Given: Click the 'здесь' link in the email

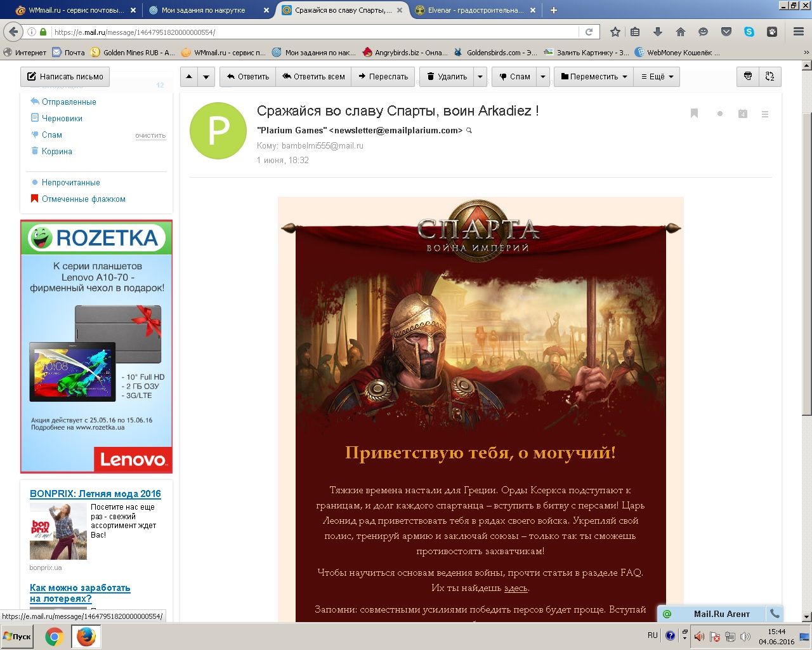Looking at the screenshot, I should click(x=516, y=588).
